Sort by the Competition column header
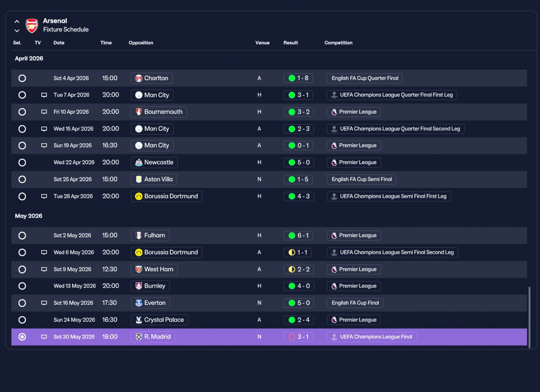This screenshot has width=540, height=392. click(x=338, y=43)
